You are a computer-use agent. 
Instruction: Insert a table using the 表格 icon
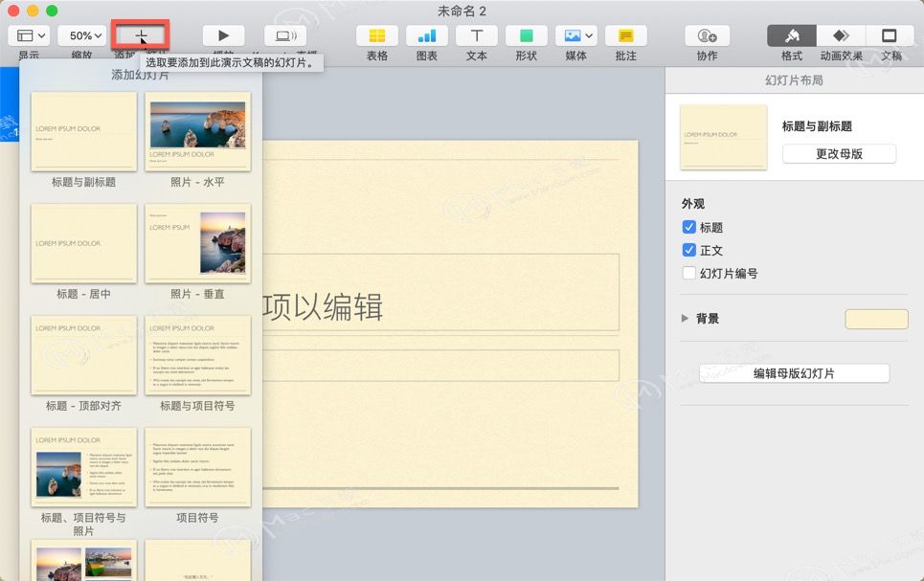click(377, 35)
